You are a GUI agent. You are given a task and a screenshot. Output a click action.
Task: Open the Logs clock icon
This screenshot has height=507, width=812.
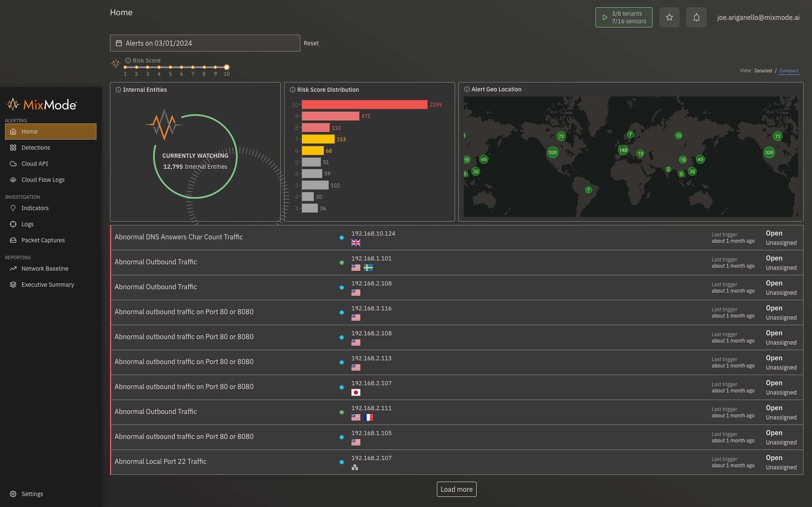click(13, 224)
